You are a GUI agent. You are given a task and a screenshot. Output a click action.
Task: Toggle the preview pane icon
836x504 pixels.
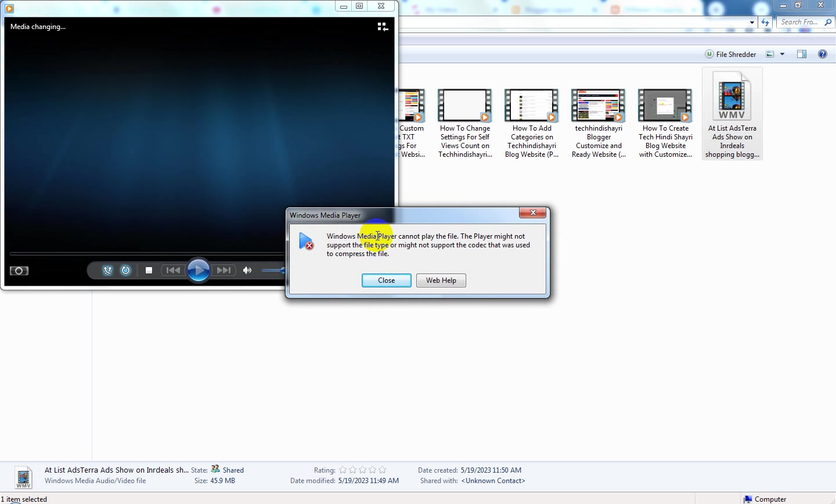(x=802, y=54)
